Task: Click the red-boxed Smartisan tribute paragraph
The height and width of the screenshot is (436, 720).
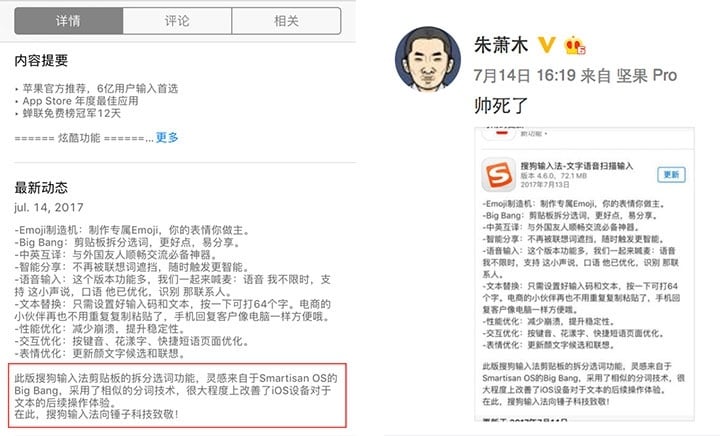Action: (x=177, y=396)
